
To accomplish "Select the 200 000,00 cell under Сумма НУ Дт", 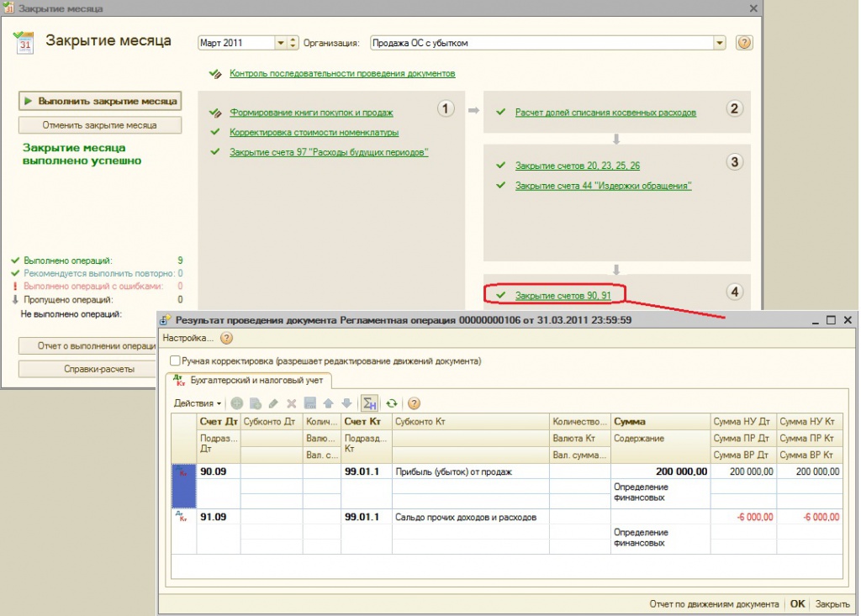I will [743, 471].
